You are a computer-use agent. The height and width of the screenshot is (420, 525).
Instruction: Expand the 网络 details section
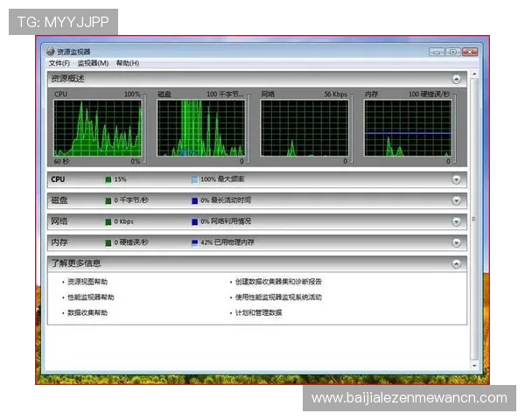tap(456, 221)
